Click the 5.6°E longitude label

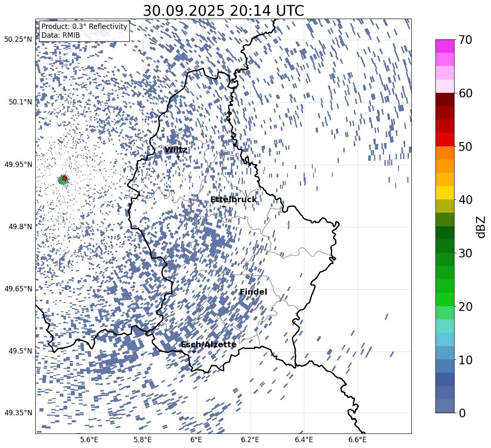(x=89, y=440)
